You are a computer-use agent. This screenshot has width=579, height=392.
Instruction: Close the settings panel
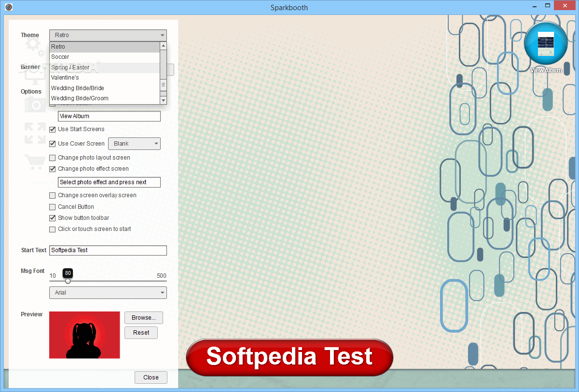pyautogui.click(x=151, y=378)
